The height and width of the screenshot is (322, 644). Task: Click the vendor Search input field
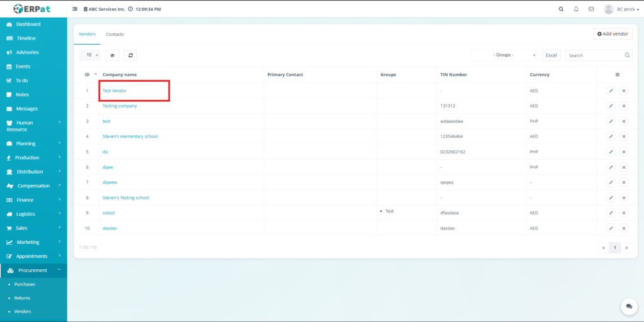tap(599, 55)
